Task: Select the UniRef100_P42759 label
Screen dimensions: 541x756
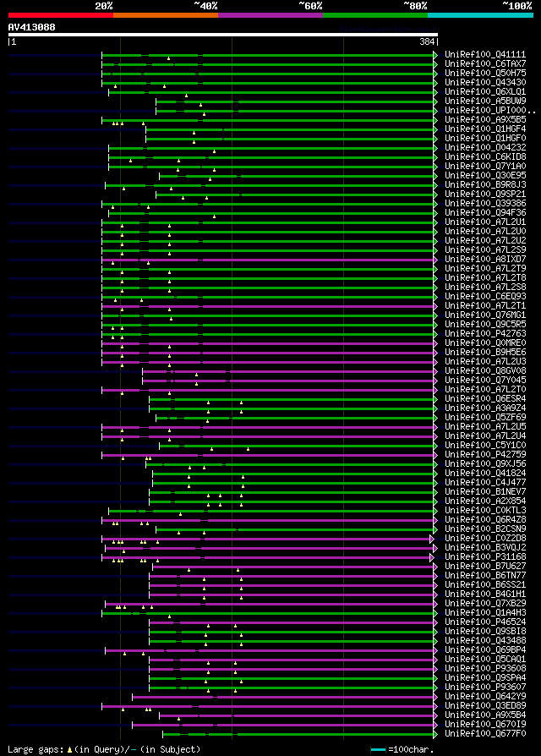Action: pos(485,455)
